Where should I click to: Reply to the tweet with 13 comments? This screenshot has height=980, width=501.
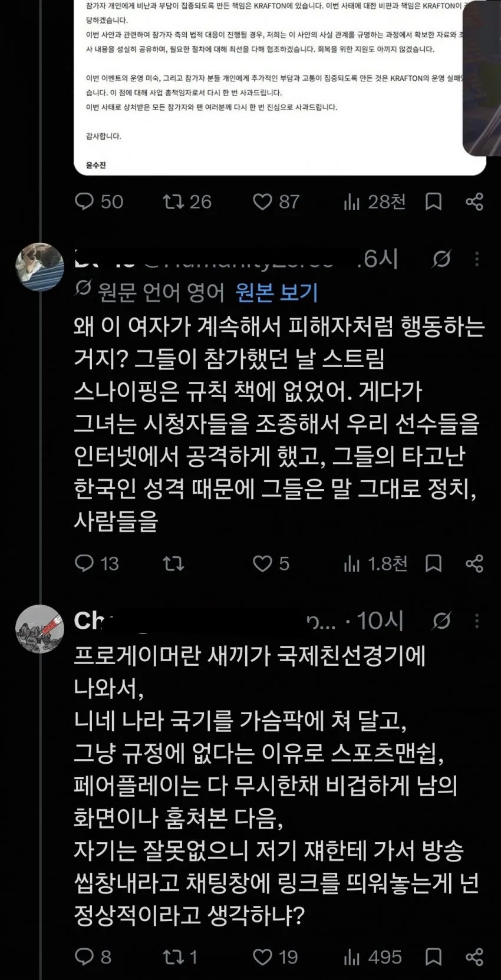(97, 564)
